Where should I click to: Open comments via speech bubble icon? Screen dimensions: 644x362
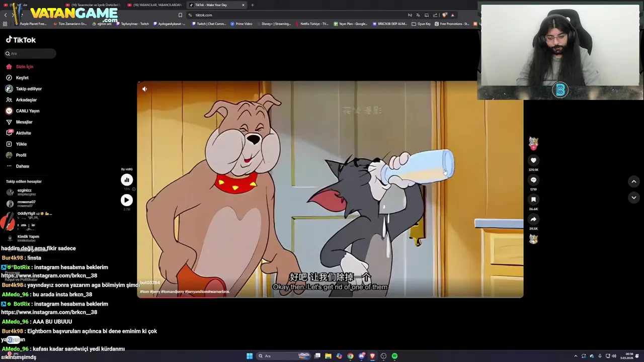click(x=533, y=180)
